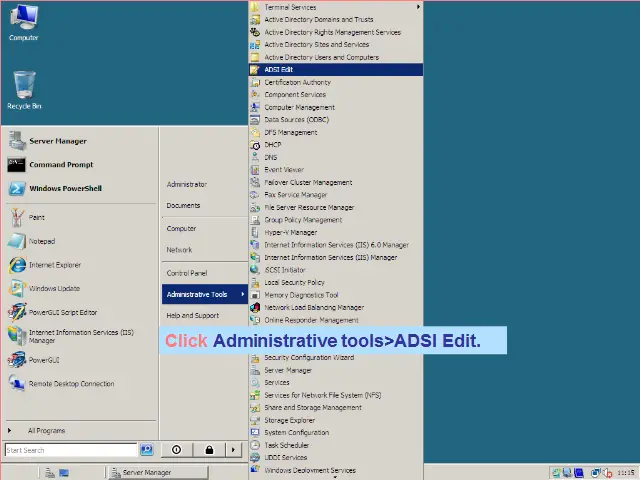Image resolution: width=640 pixels, height=480 pixels.
Task: Open Computer Management entry
Action: [300, 107]
